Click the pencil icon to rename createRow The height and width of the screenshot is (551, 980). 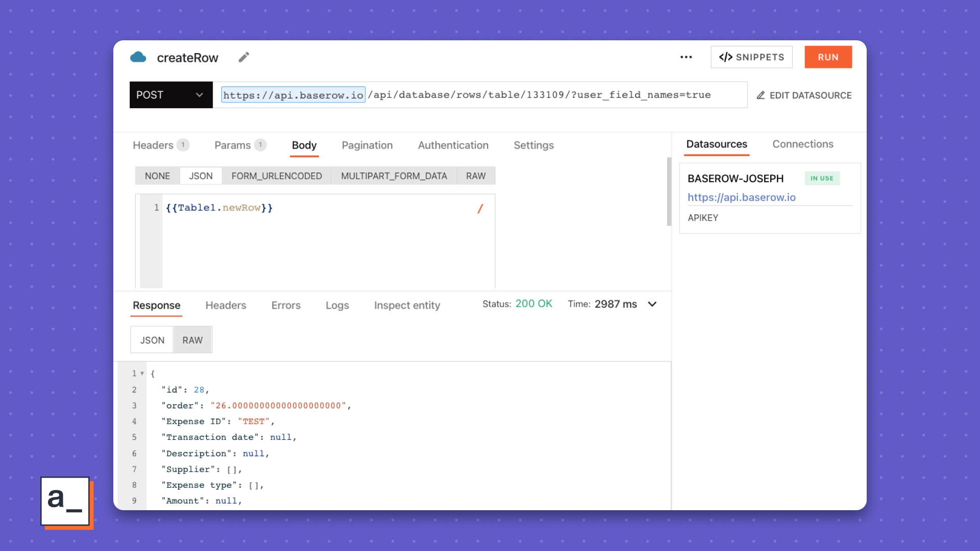pos(243,57)
